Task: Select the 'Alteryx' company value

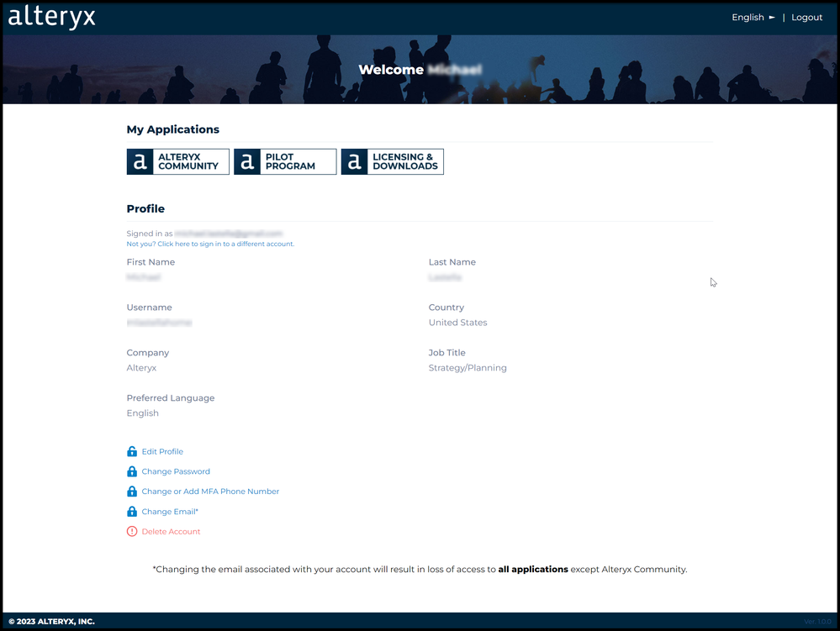Action: 141,368
